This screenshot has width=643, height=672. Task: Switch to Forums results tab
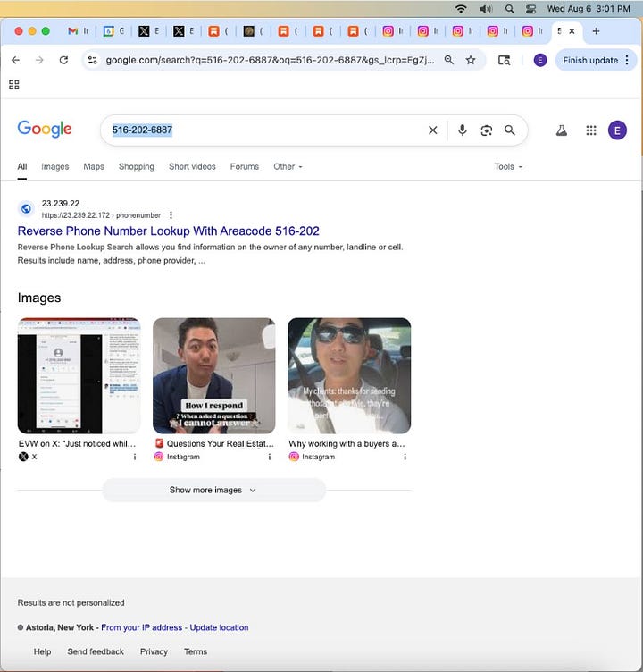(245, 167)
